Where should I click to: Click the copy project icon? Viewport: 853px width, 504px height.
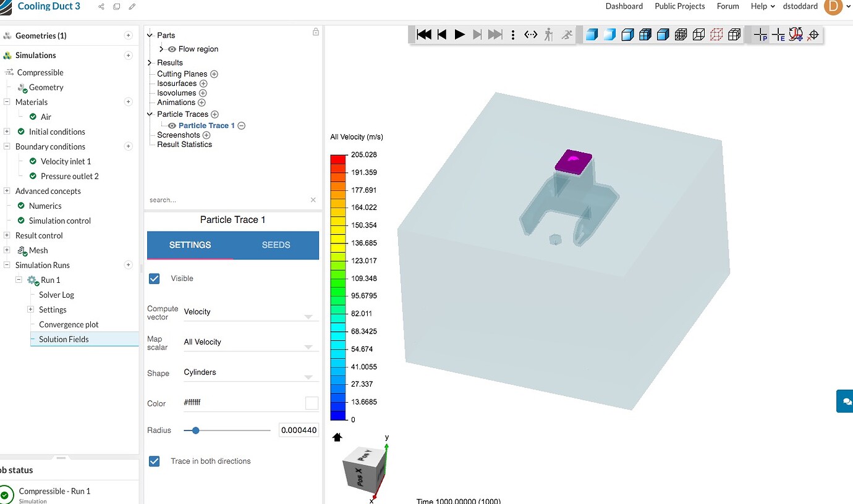[x=116, y=6]
